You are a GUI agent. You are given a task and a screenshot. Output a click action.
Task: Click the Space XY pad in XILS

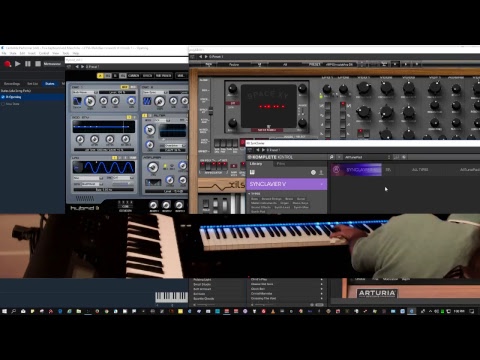tap(269, 106)
